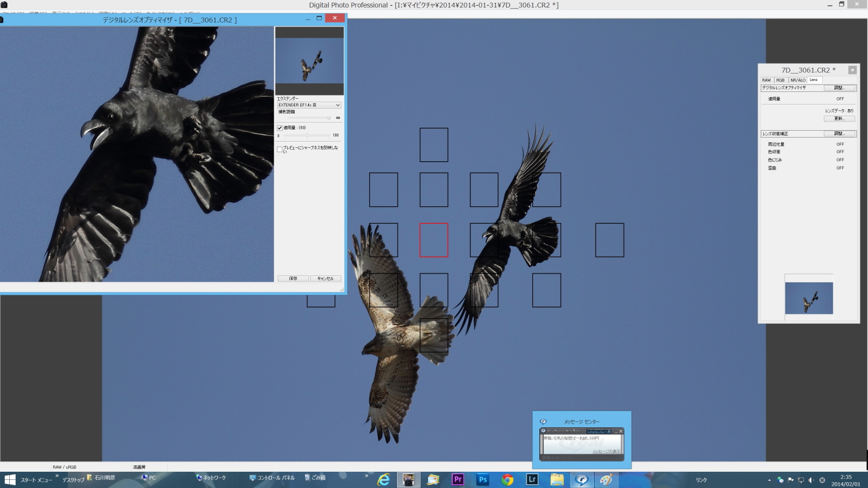The image size is (868, 488).
Task: Click キャンセル button in optimizer dialog
Action: (325, 279)
